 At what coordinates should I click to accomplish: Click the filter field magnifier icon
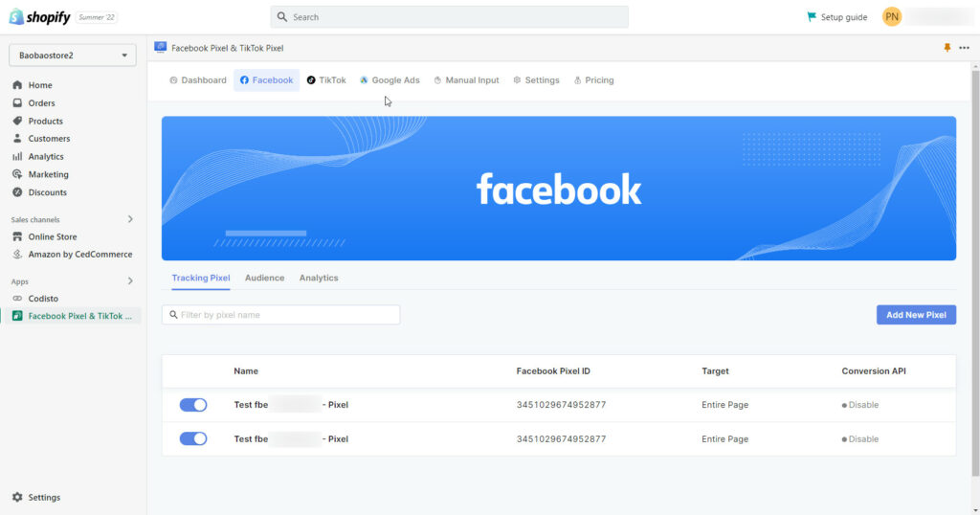174,315
